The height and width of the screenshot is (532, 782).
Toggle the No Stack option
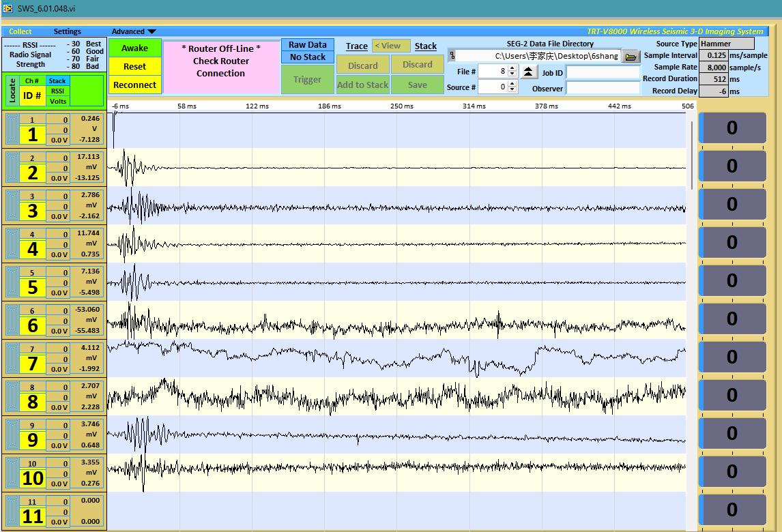point(308,57)
